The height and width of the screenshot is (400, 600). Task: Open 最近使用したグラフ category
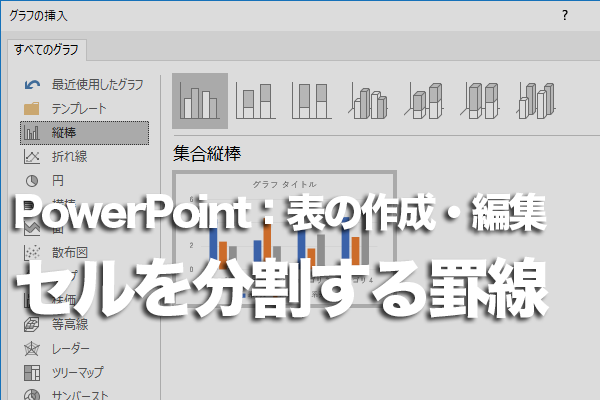(x=84, y=85)
